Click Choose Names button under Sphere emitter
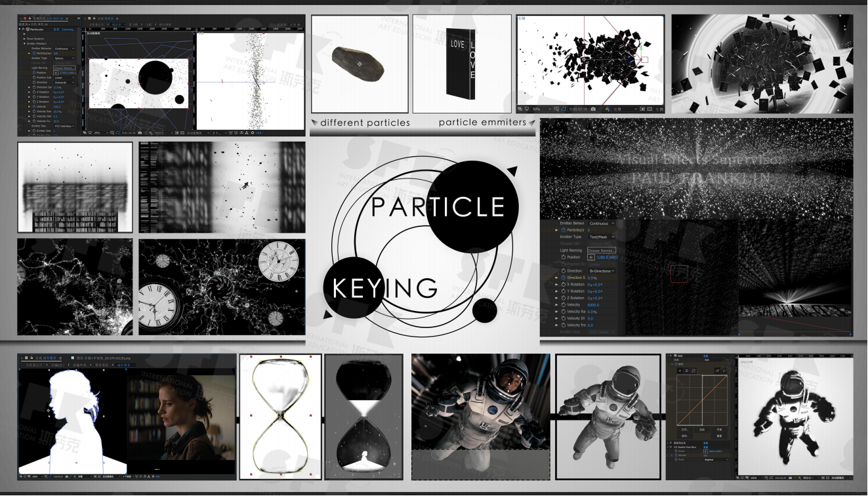The image size is (868, 496). (x=64, y=68)
